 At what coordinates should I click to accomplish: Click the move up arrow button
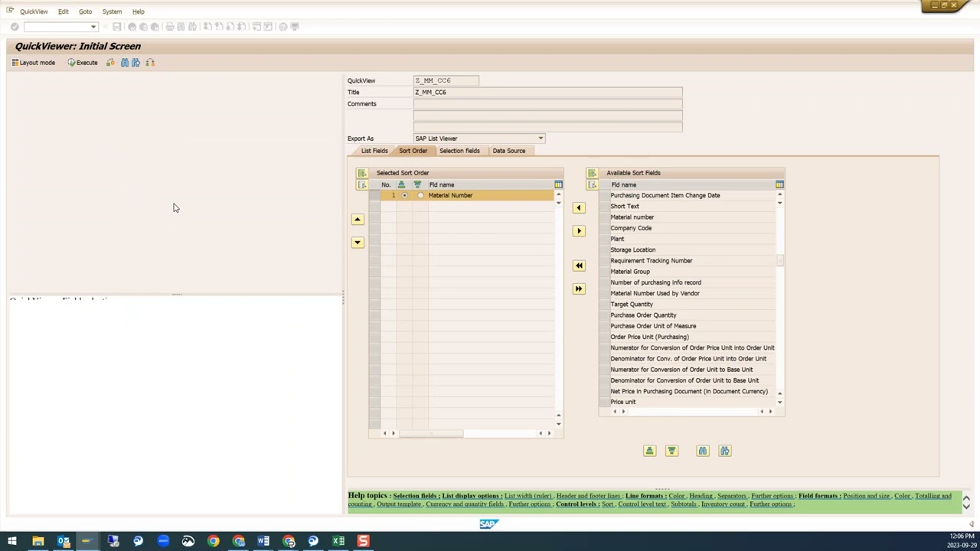tap(358, 220)
